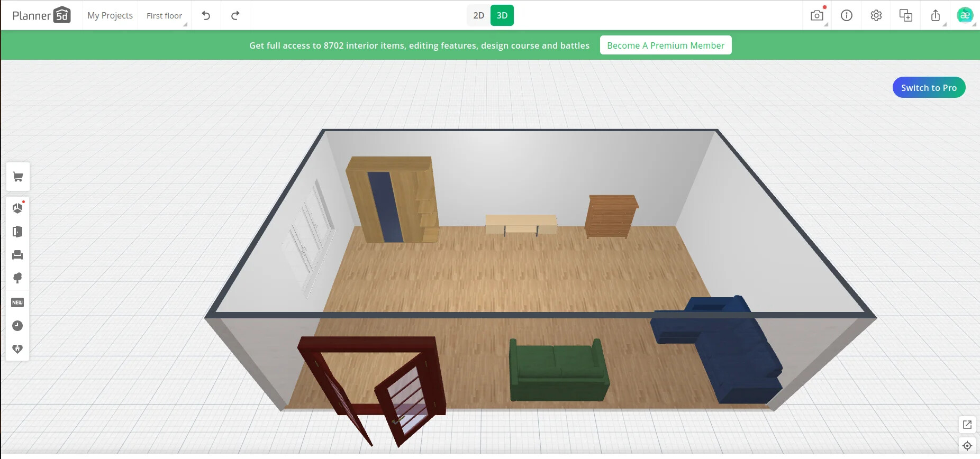
Task: Open the shopping cart catalog
Action: tap(17, 177)
